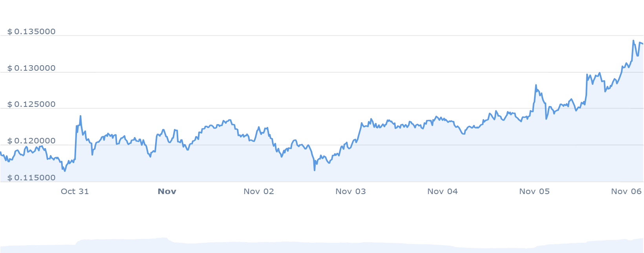Click the Nov 06 date label
Viewport: 644px width, 253px height.
[x=626, y=191]
